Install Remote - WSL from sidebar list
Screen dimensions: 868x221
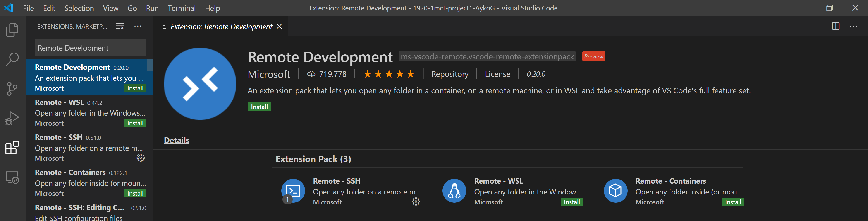[135, 123]
